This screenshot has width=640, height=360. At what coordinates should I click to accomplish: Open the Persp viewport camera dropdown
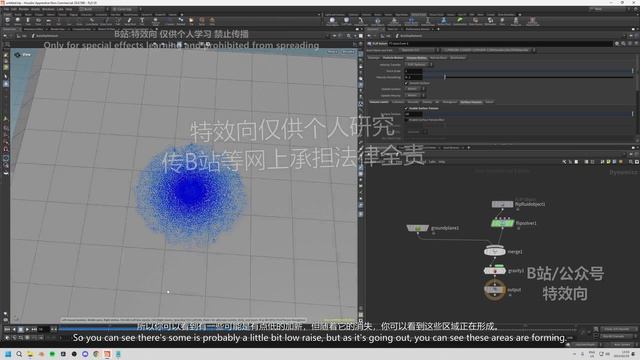pos(333,52)
